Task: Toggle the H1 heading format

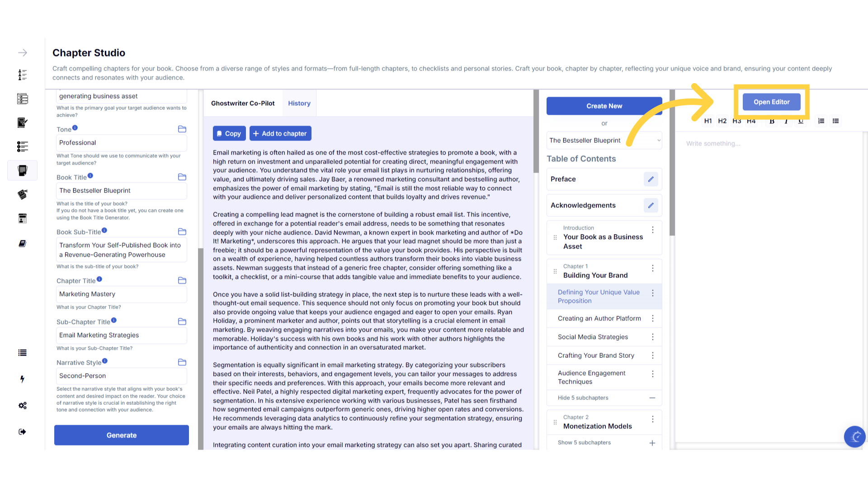Action: pyautogui.click(x=708, y=121)
